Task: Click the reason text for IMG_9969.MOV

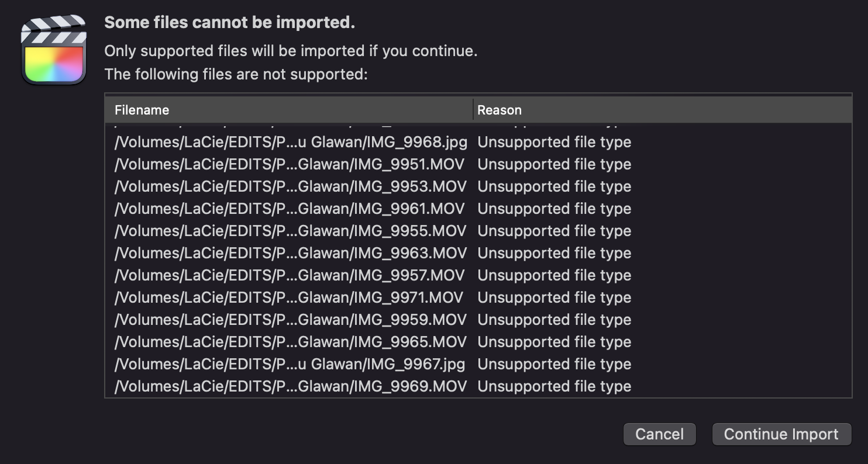Action: (554, 386)
